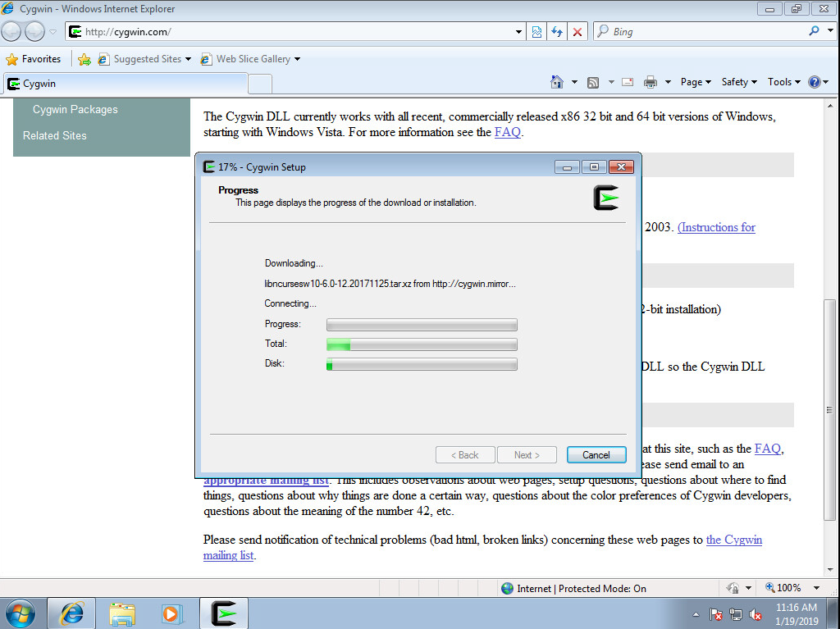The image size is (840, 629).
Task: Cancel the Cygwin Setup download
Action: 596,455
